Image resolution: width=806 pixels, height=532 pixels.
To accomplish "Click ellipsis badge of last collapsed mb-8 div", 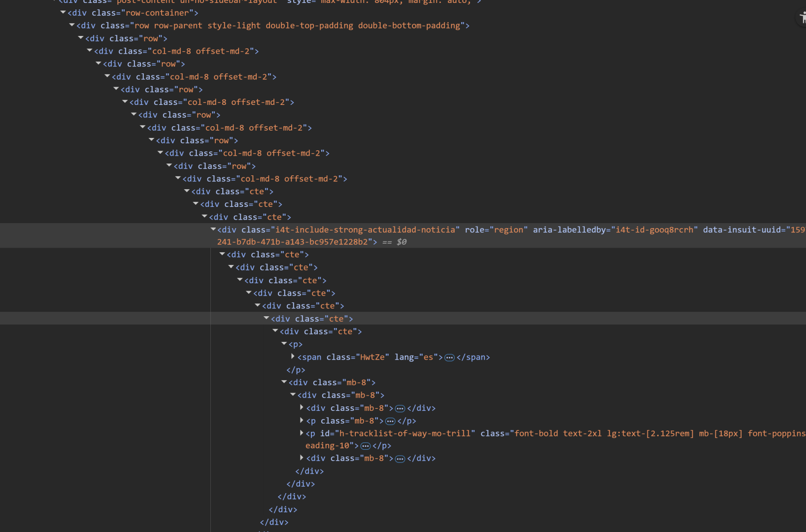I will (x=400, y=459).
